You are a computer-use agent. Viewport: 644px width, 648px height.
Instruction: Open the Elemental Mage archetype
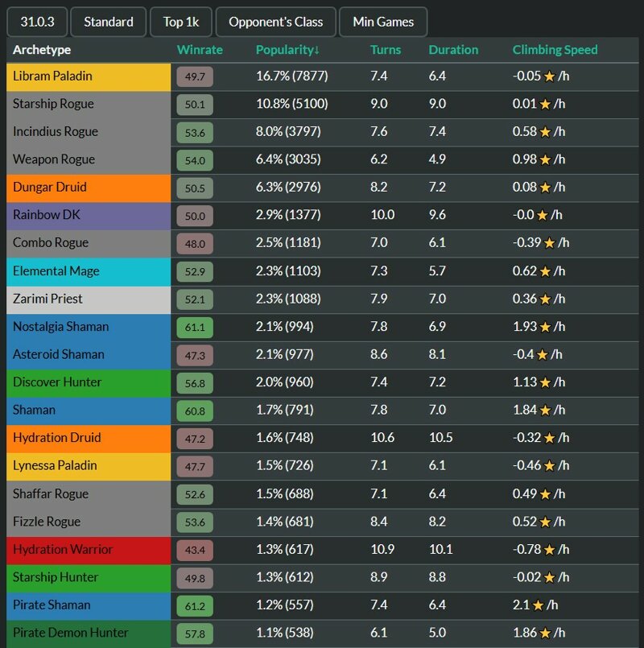pyautogui.click(x=89, y=272)
